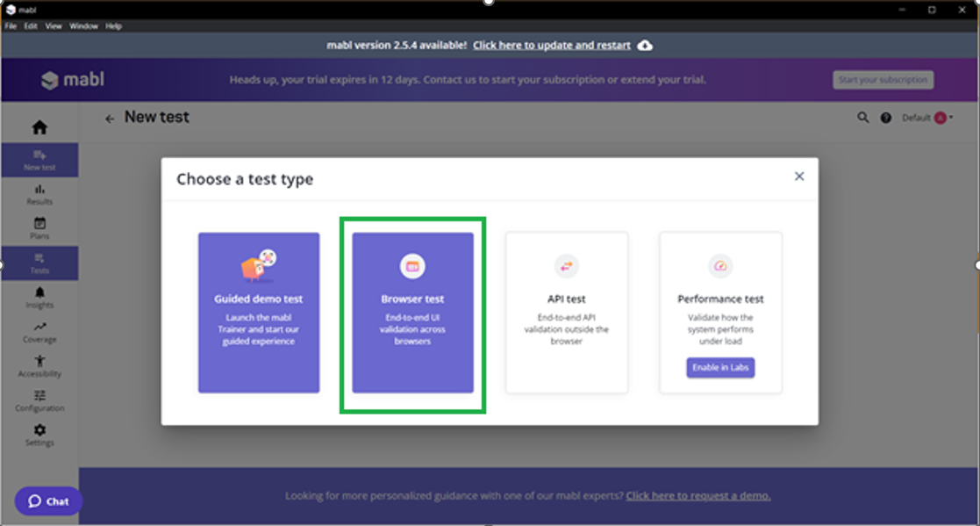Choose the Browser test card
The image size is (980, 526).
pyautogui.click(x=412, y=313)
